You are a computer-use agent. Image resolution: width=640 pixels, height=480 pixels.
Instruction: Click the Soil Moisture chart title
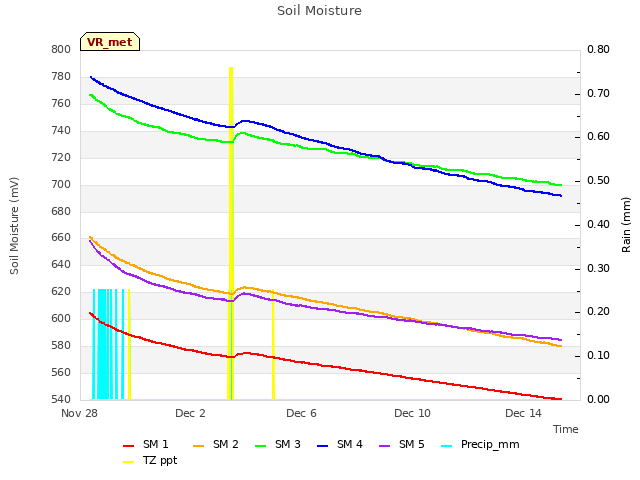click(x=320, y=11)
